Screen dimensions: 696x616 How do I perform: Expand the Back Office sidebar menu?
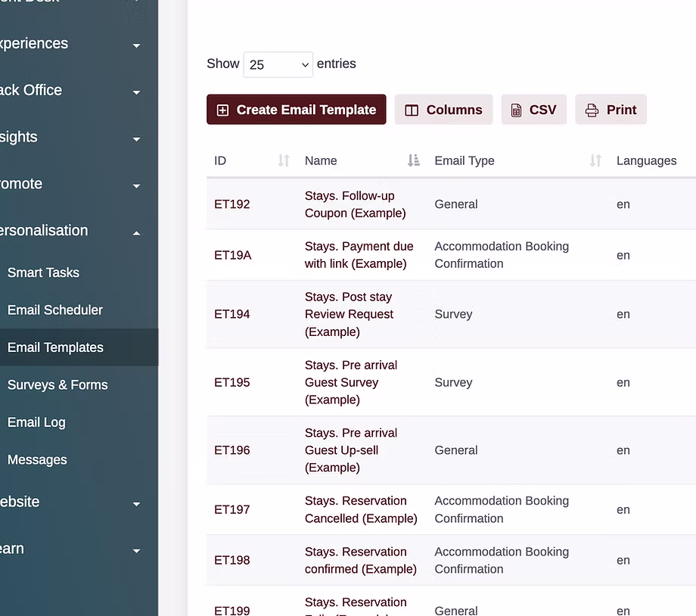pos(136,92)
